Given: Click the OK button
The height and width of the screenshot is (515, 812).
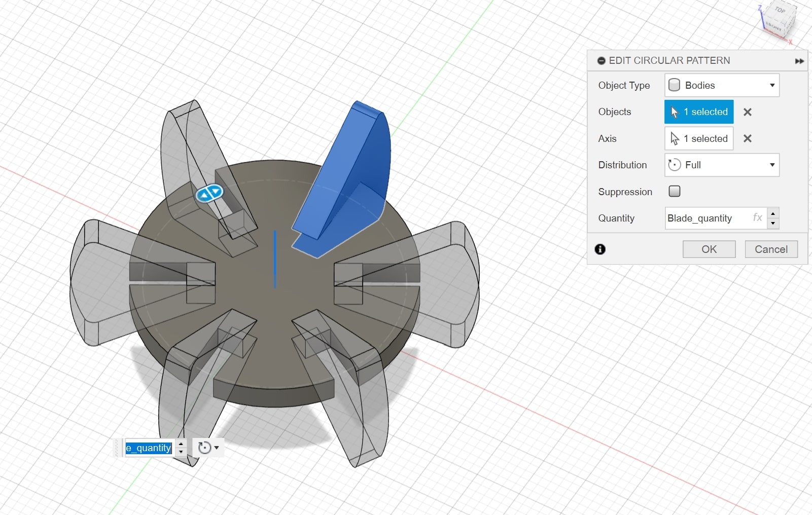Looking at the screenshot, I should (709, 249).
